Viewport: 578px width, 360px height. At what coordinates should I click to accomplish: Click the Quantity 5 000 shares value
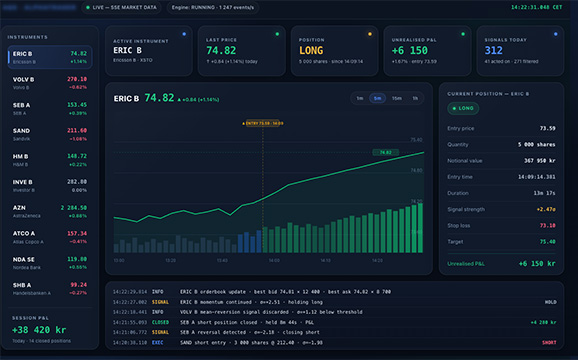point(537,145)
